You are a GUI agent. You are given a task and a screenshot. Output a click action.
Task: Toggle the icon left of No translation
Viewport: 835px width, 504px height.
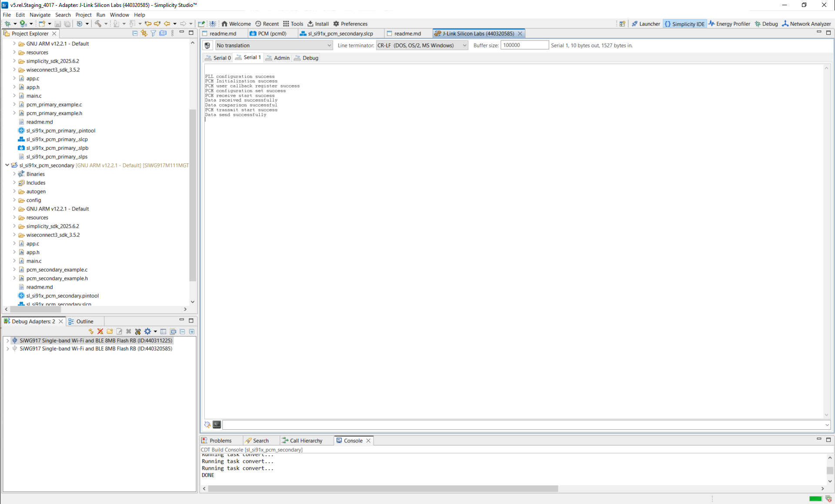click(207, 45)
